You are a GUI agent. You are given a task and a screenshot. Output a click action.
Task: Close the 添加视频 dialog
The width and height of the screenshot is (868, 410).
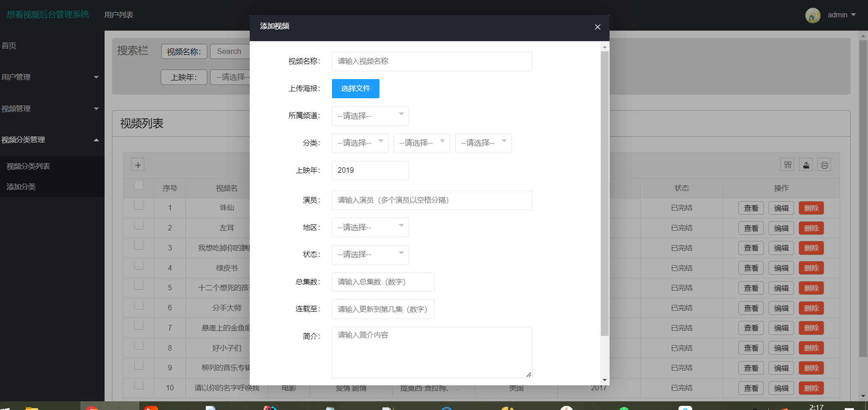click(597, 27)
